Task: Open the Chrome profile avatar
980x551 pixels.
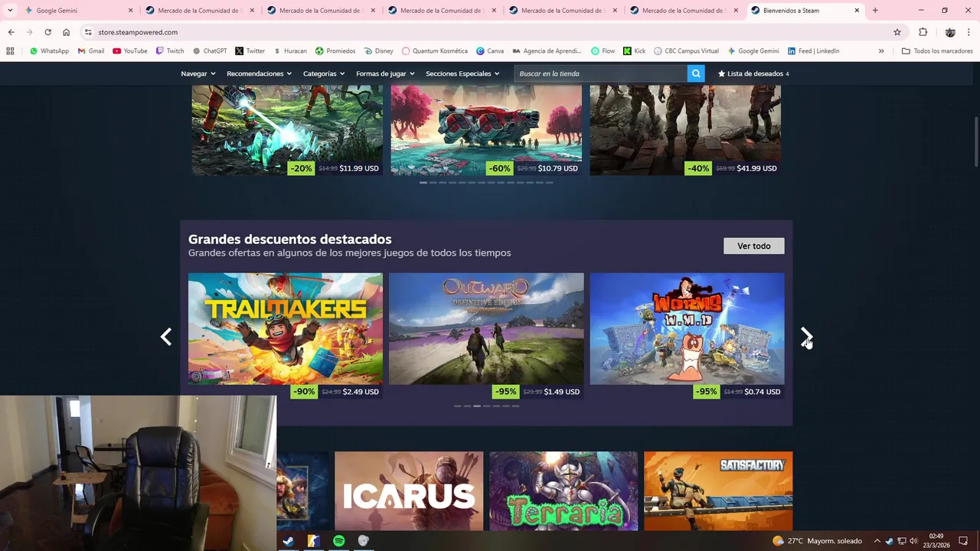Action: click(x=950, y=32)
